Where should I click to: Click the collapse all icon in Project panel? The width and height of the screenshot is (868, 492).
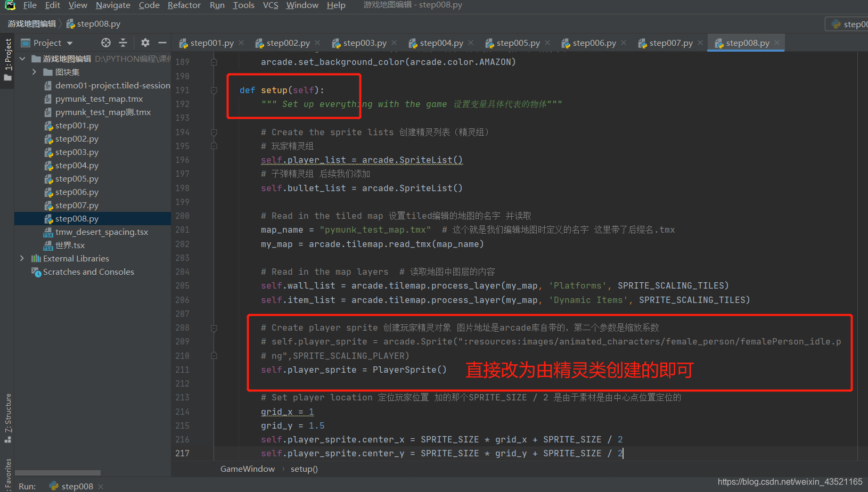123,43
